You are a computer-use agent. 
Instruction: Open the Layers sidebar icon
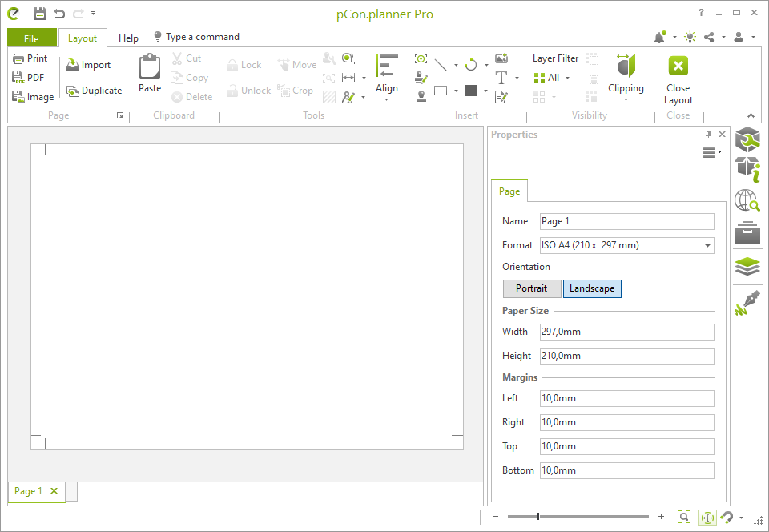tap(747, 267)
